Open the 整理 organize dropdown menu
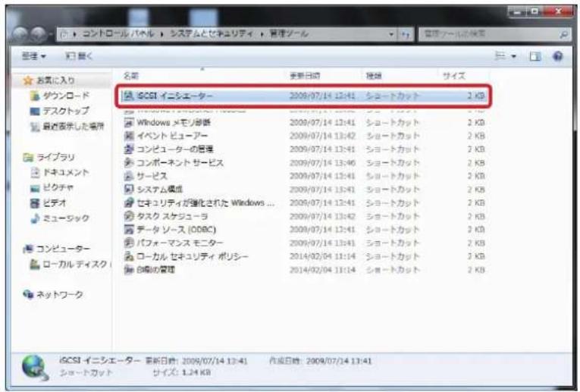The image size is (580, 392). tap(33, 56)
